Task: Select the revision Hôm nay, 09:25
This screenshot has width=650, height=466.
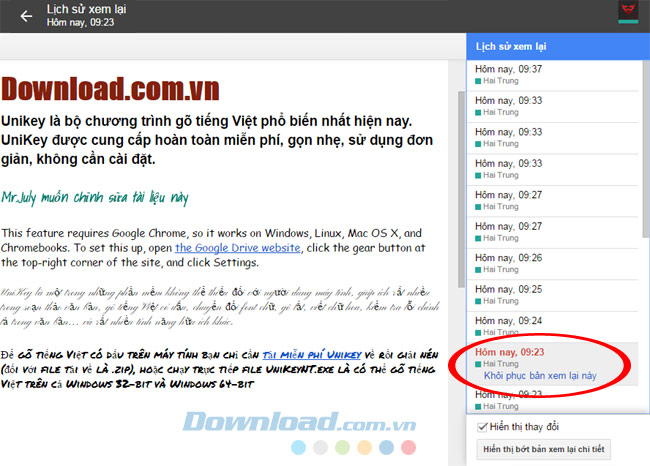Action: (x=552, y=295)
